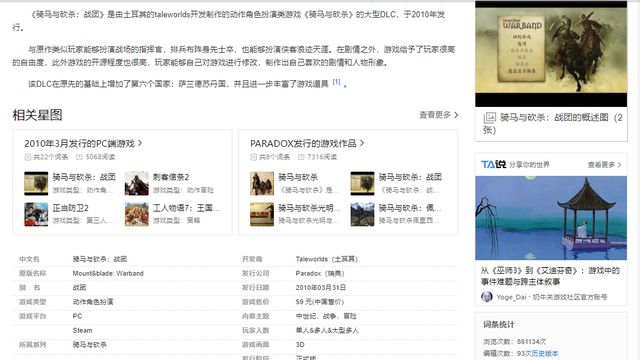Open the 刺客信条2 entry title
This screenshot has width=640, height=360.
point(171,177)
